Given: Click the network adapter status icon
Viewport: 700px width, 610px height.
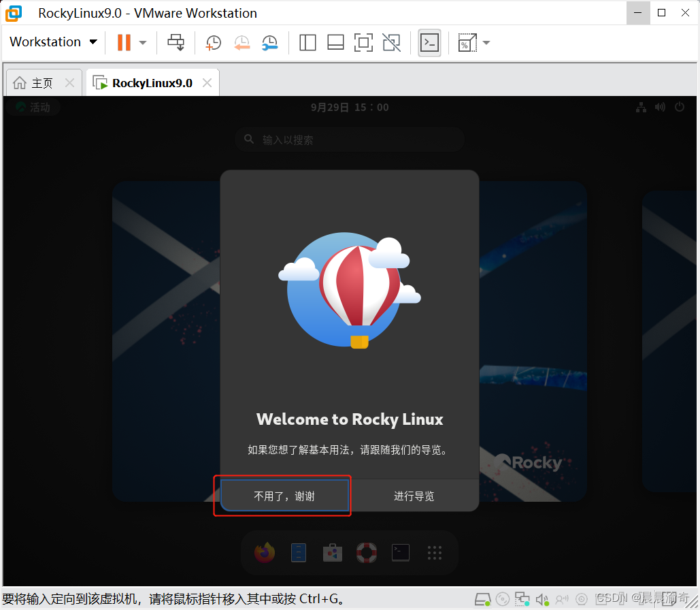Looking at the screenshot, I should (x=522, y=599).
